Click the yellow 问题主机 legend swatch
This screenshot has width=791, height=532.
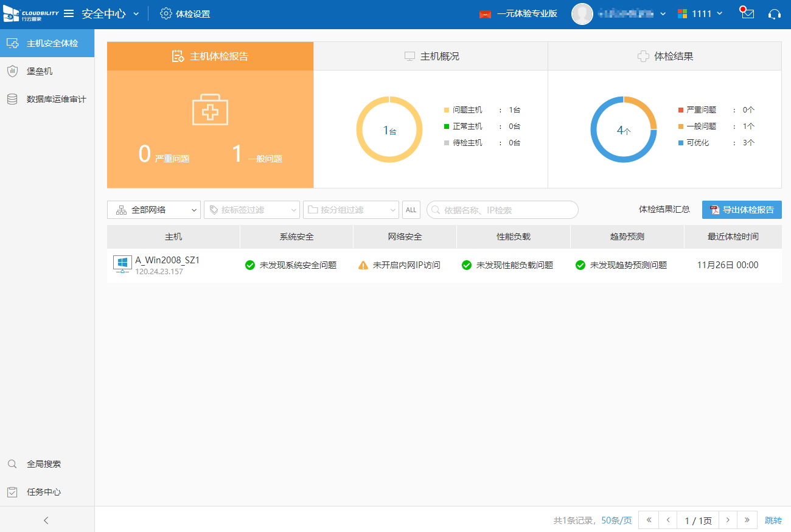point(447,110)
